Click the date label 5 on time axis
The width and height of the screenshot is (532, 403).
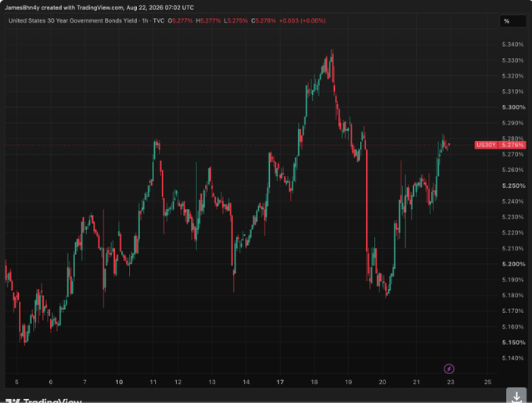(16, 383)
